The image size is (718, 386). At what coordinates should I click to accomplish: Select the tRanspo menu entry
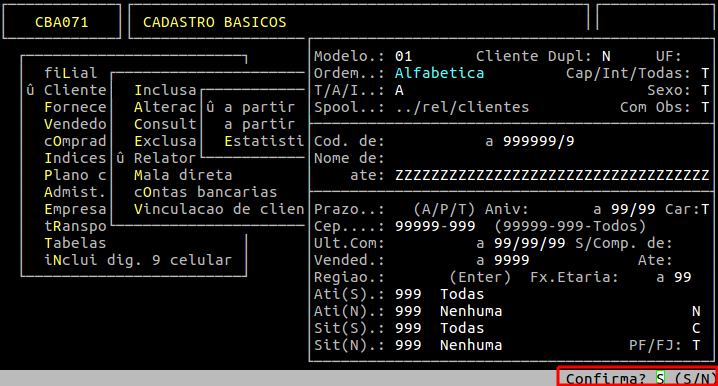pos(75,226)
